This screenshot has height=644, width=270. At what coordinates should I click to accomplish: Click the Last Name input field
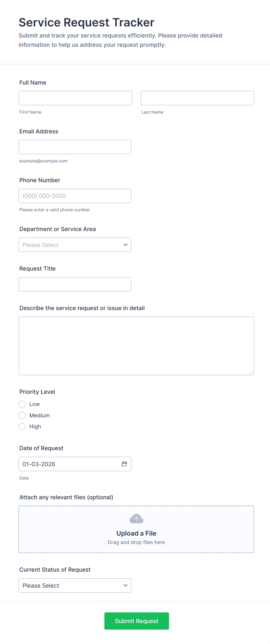[197, 98]
